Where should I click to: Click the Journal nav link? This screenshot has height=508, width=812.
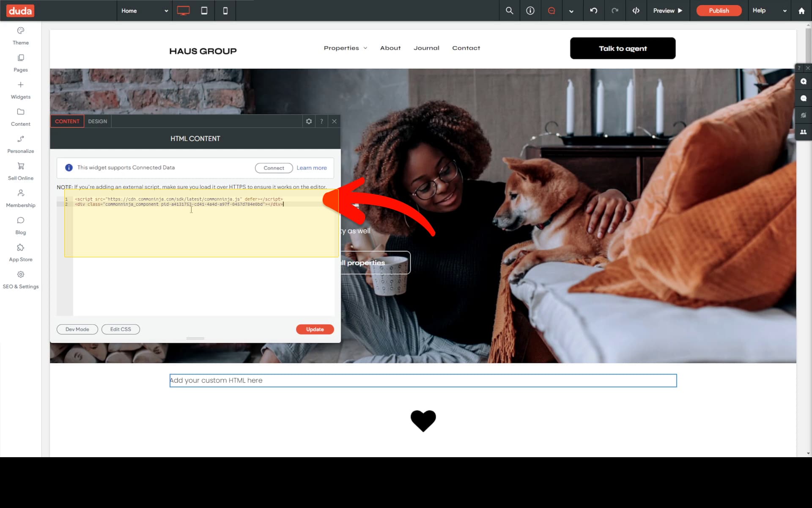(426, 48)
